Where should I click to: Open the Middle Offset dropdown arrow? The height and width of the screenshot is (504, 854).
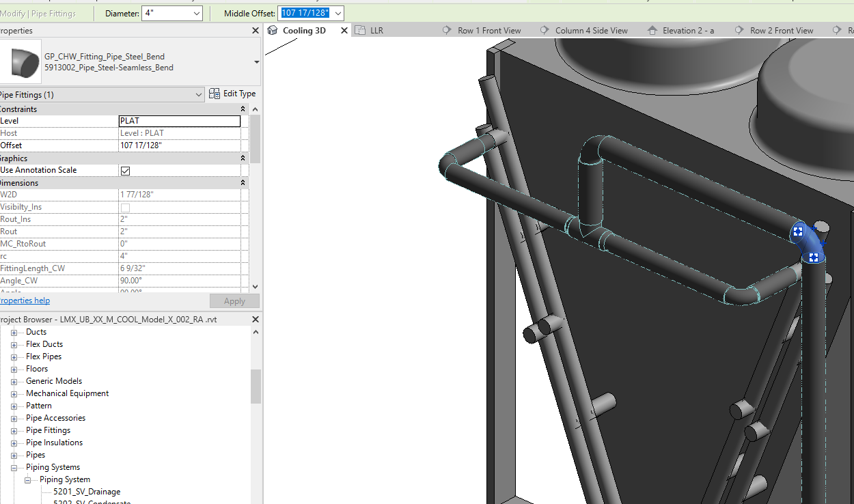pyautogui.click(x=338, y=14)
